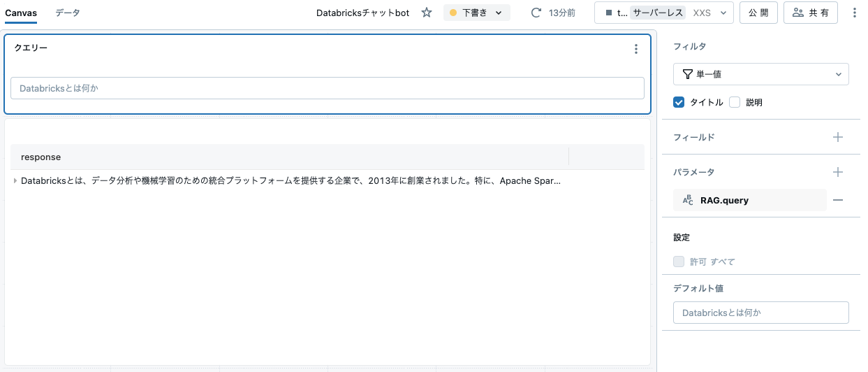
Task: Click the response column header
Action: coord(290,157)
